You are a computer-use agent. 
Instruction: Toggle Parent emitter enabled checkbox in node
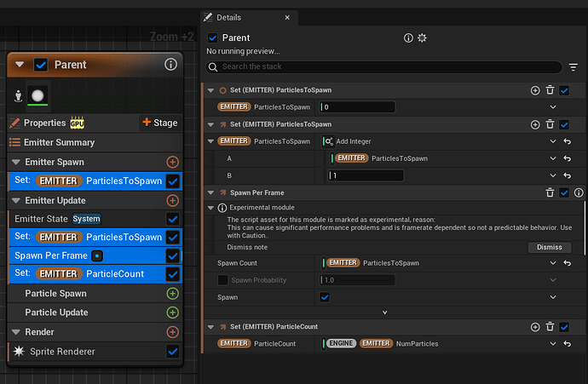(x=41, y=65)
